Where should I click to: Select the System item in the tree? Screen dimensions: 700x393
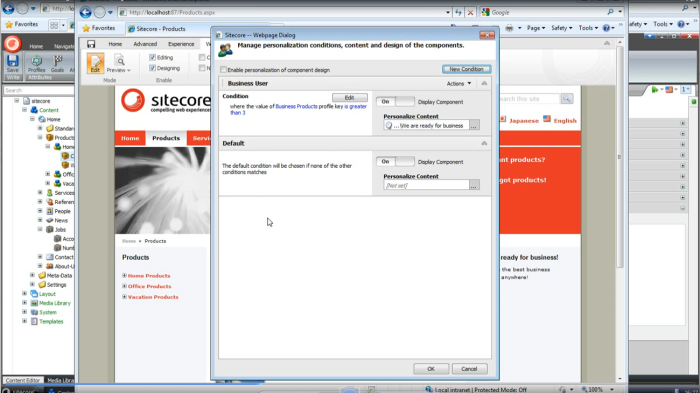pyautogui.click(x=48, y=312)
